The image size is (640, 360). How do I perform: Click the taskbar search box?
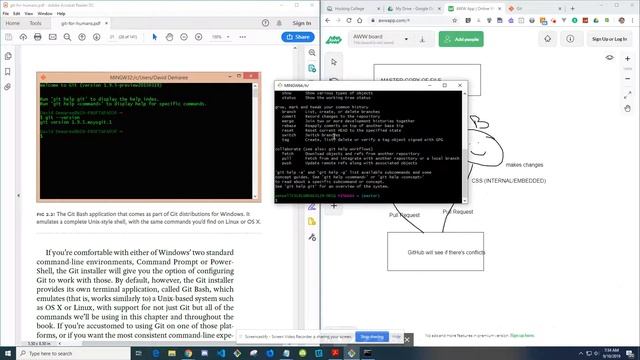point(73,353)
